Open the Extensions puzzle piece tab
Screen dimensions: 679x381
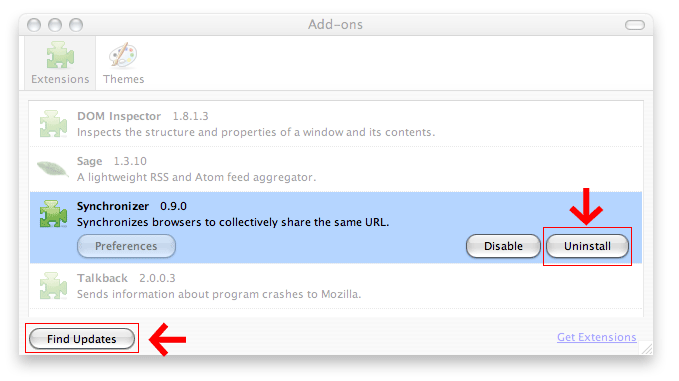tap(60, 63)
